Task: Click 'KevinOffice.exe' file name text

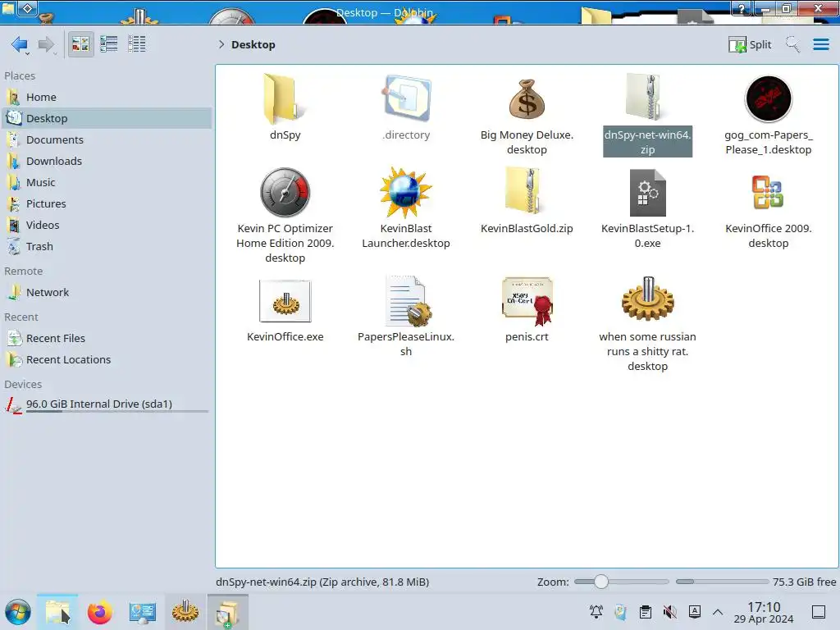Action: [x=285, y=337]
